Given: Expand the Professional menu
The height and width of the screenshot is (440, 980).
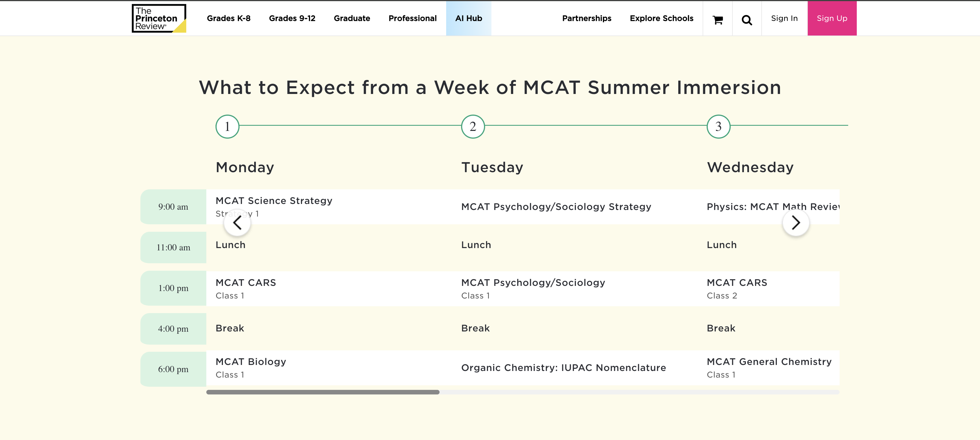Looking at the screenshot, I should coord(412,18).
